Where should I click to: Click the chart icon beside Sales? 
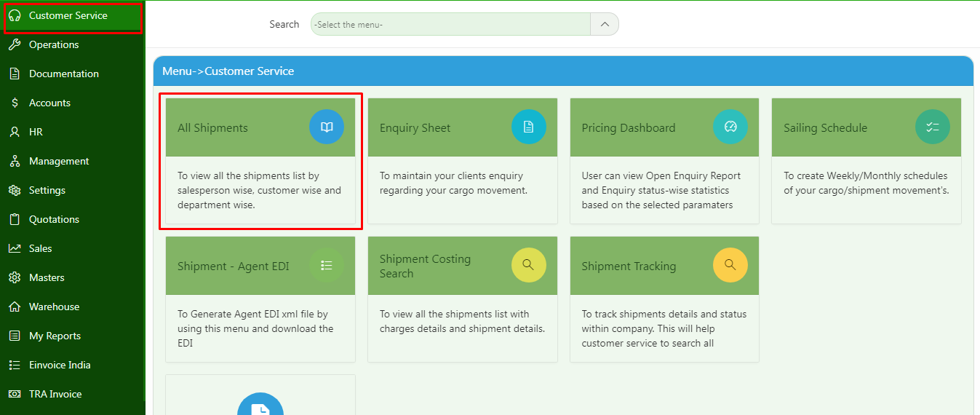pyautogui.click(x=15, y=248)
